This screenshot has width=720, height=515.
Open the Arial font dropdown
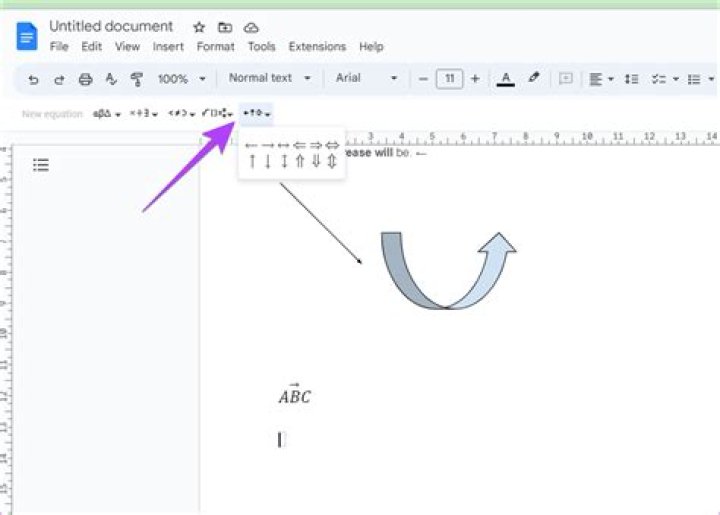point(366,78)
